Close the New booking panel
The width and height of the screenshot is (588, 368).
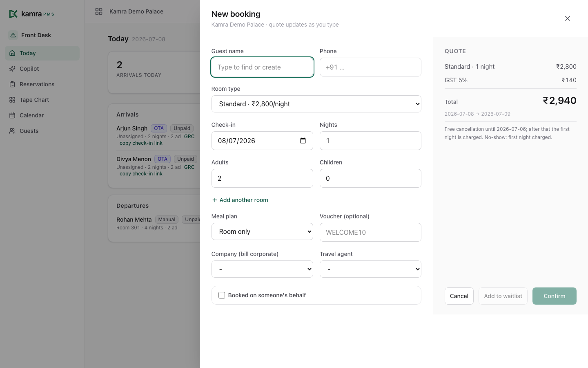click(x=568, y=18)
